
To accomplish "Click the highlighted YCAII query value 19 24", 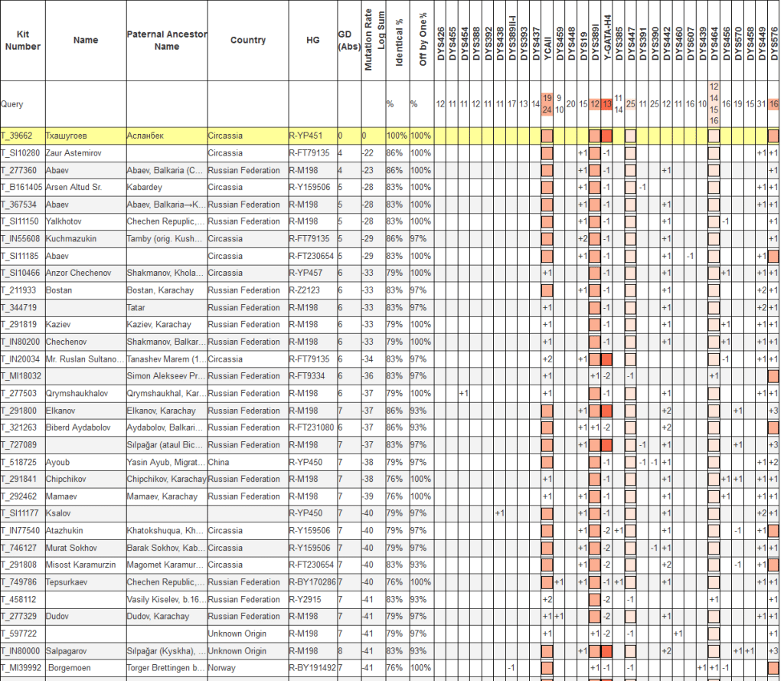I will pyautogui.click(x=547, y=103).
